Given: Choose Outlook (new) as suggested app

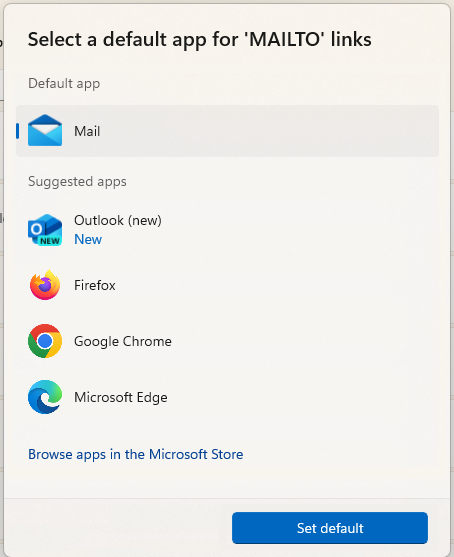Looking at the screenshot, I should 118,220.
